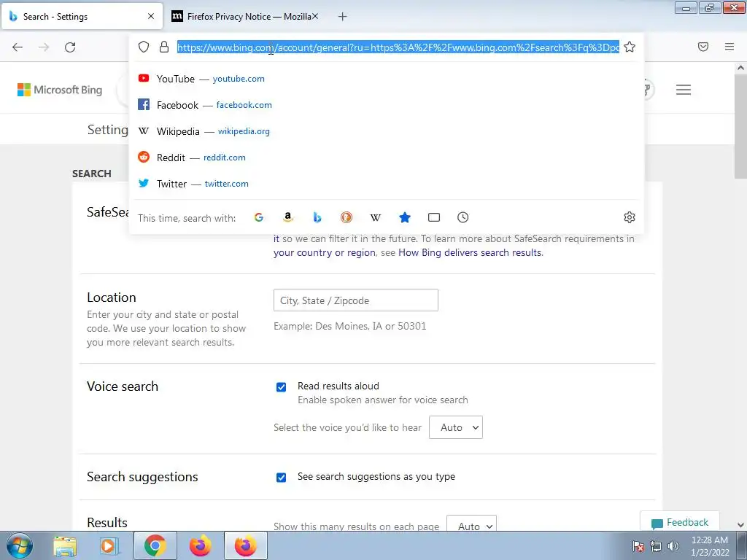Open a new tab with plus button

coord(342,17)
